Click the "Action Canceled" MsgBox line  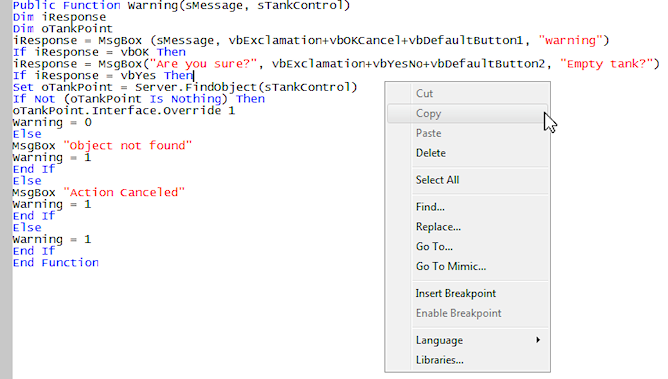99,192
